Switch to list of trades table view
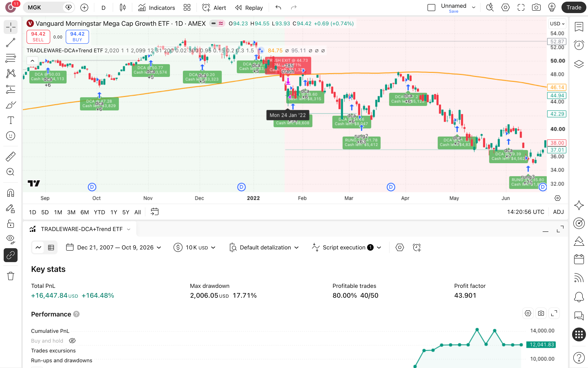The width and height of the screenshot is (588, 368). pos(51,248)
